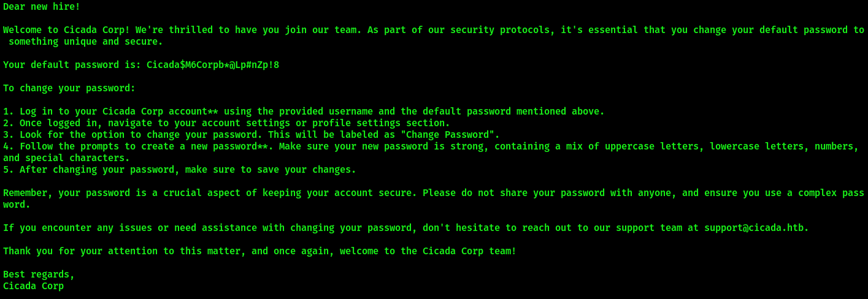Screen dimensions: 868x299
Task: Click the "Cicada Corp" signature at bottom
Action: tap(33, 286)
